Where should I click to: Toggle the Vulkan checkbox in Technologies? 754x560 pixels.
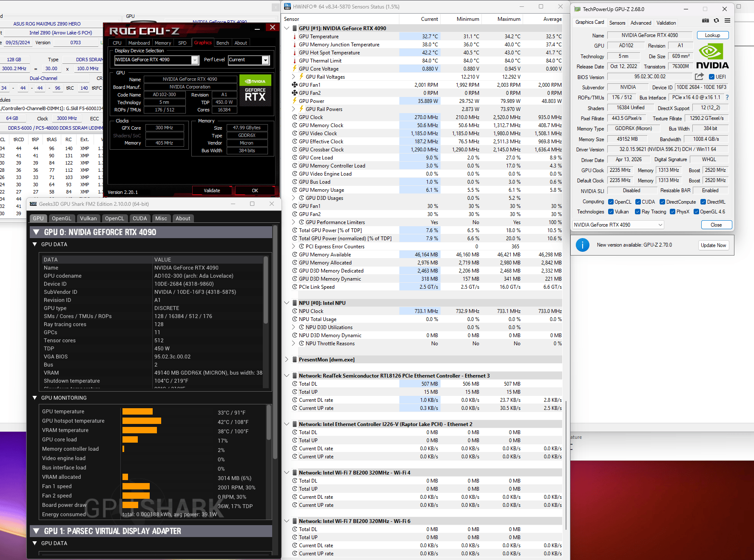(x=611, y=212)
